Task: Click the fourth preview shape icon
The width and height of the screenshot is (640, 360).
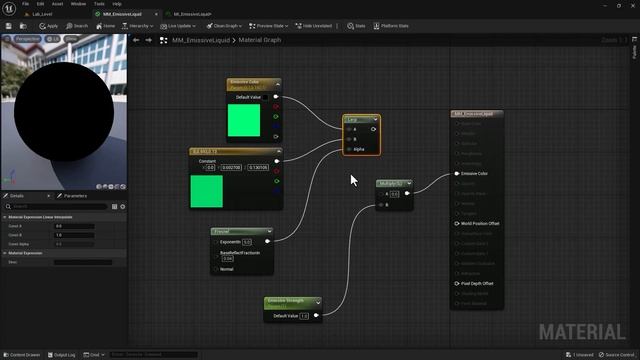Action: (117, 187)
